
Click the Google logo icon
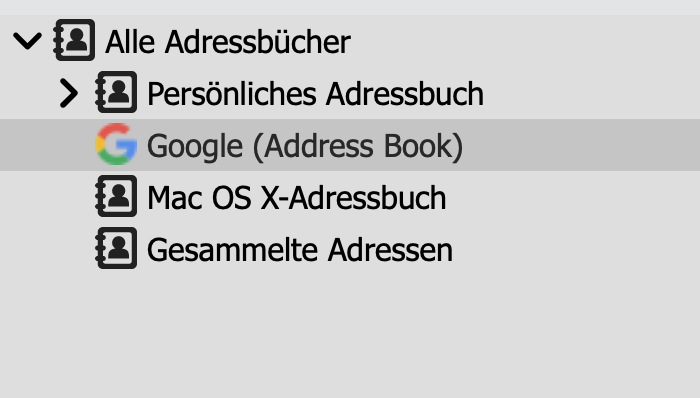point(116,144)
